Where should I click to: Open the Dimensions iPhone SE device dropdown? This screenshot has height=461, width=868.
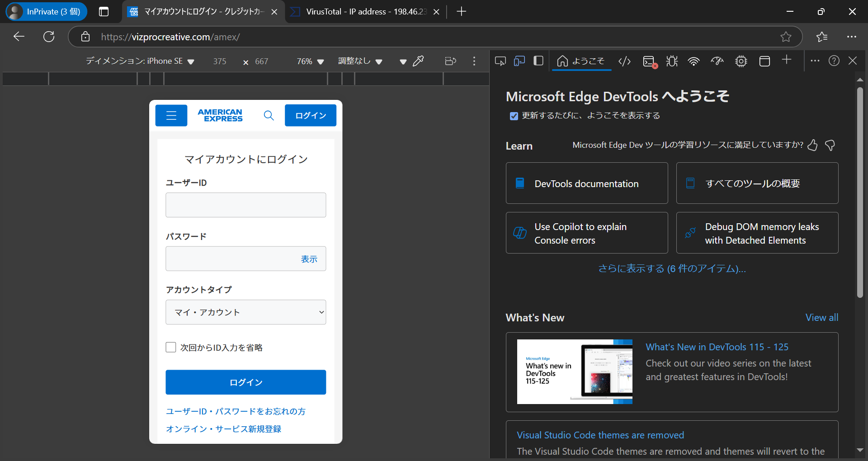(140, 61)
